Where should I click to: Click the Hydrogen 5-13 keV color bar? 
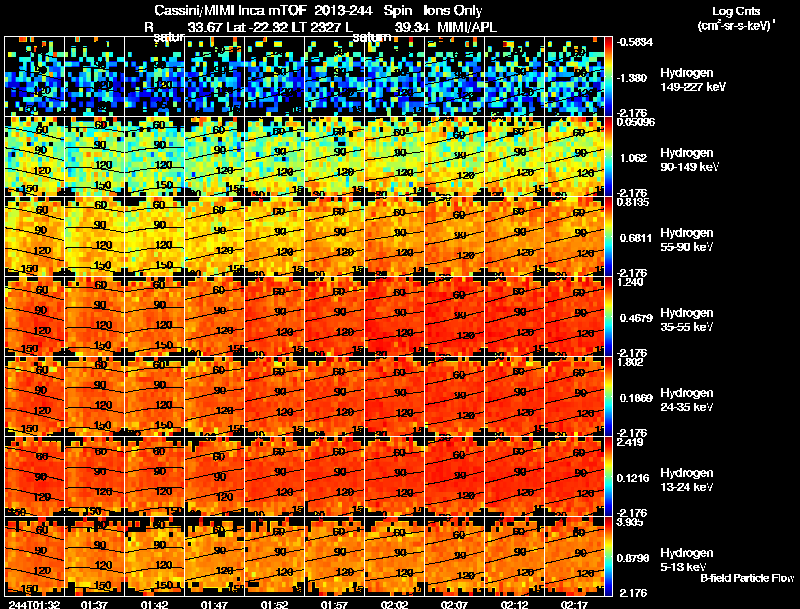coord(608,556)
